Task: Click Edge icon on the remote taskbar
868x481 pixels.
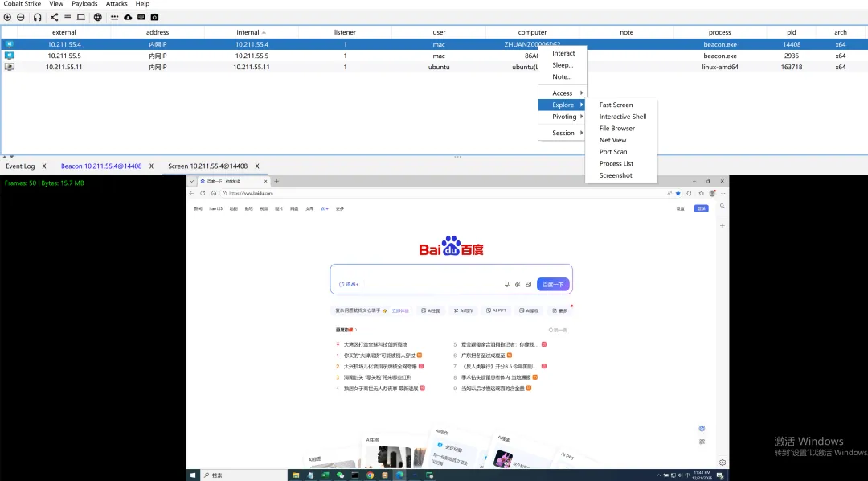Action: click(399, 475)
